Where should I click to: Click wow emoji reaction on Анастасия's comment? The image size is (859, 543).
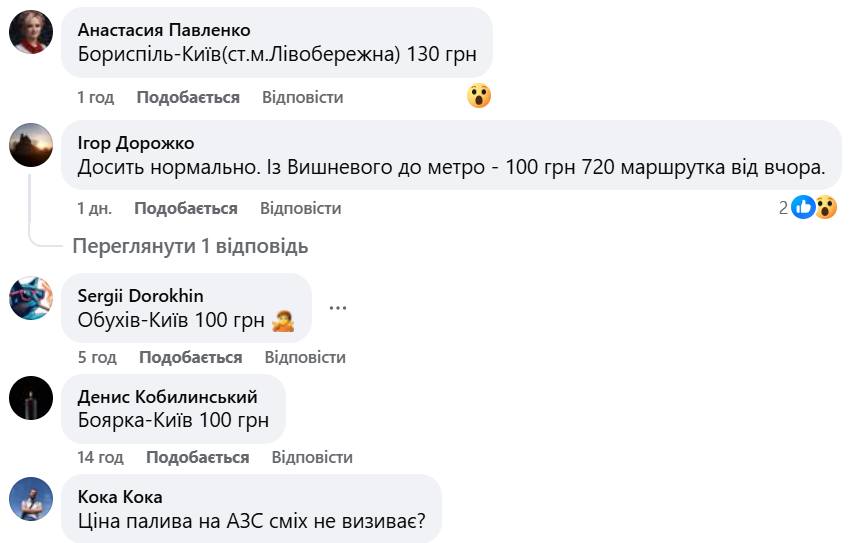(x=479, y=97)
